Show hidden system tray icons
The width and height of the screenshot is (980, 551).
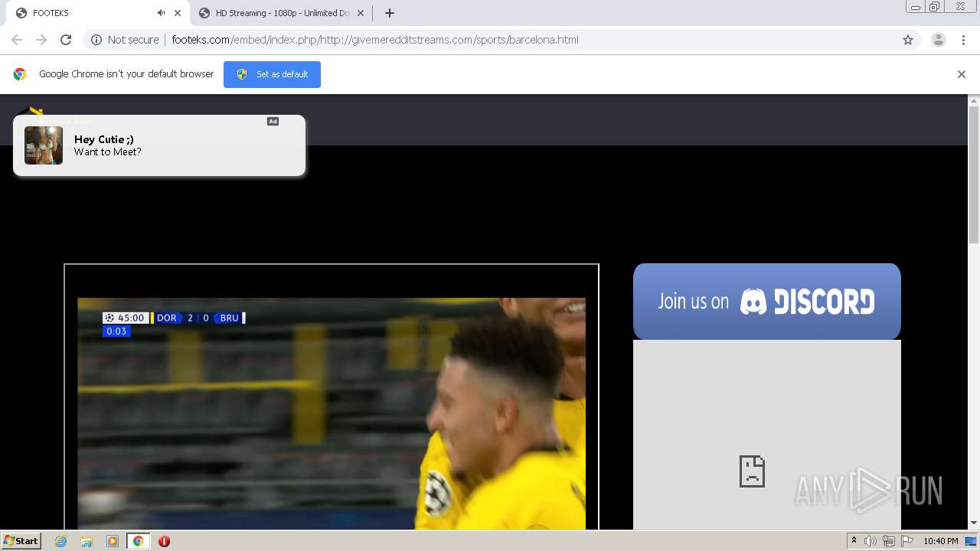854,541
